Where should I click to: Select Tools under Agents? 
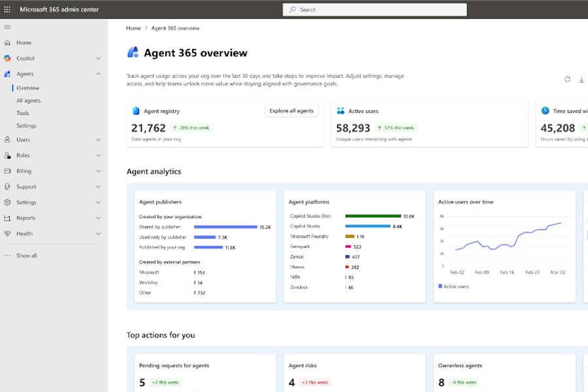tap(23, 113)
